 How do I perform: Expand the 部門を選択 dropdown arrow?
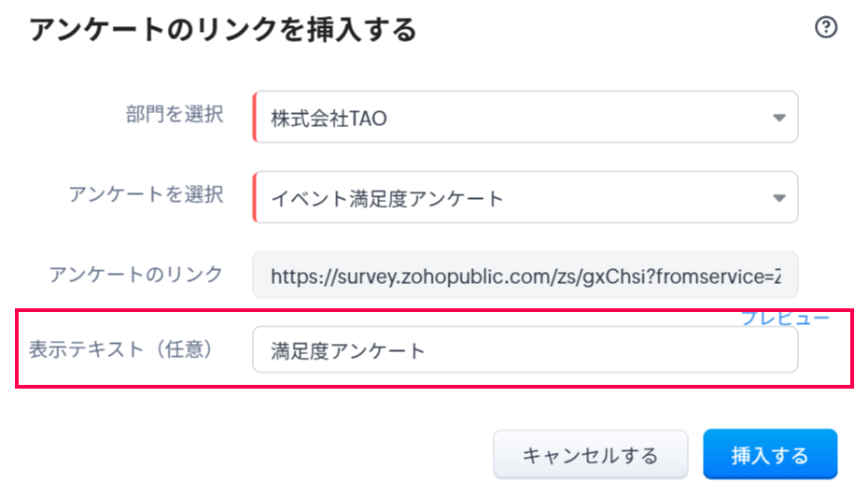(x=778, y=118)
